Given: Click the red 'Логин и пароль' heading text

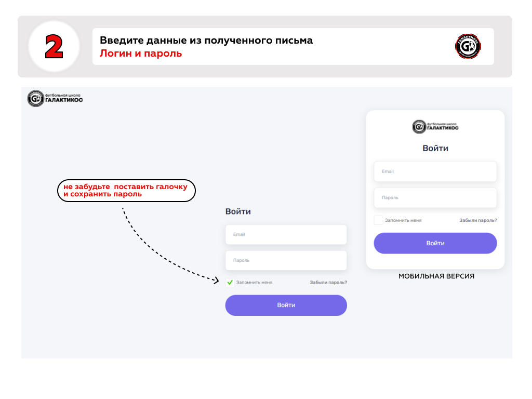Looking at the screenshot, I should (x=141, y=54).
